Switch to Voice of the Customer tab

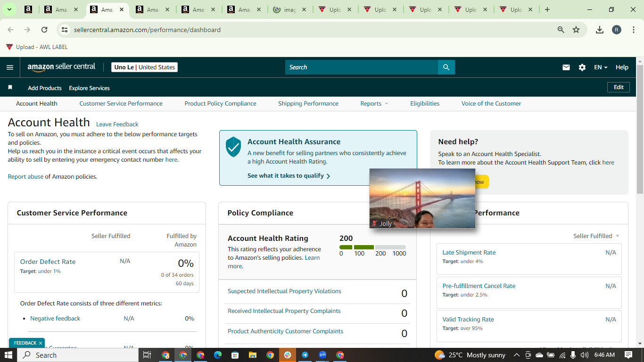pyautogui.click(x=491, y=104)
